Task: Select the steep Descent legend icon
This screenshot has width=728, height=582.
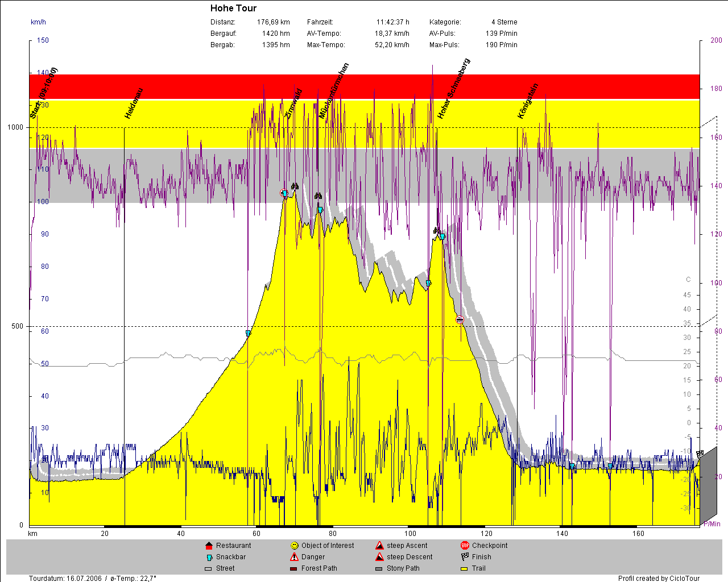Action: (379, 557)
